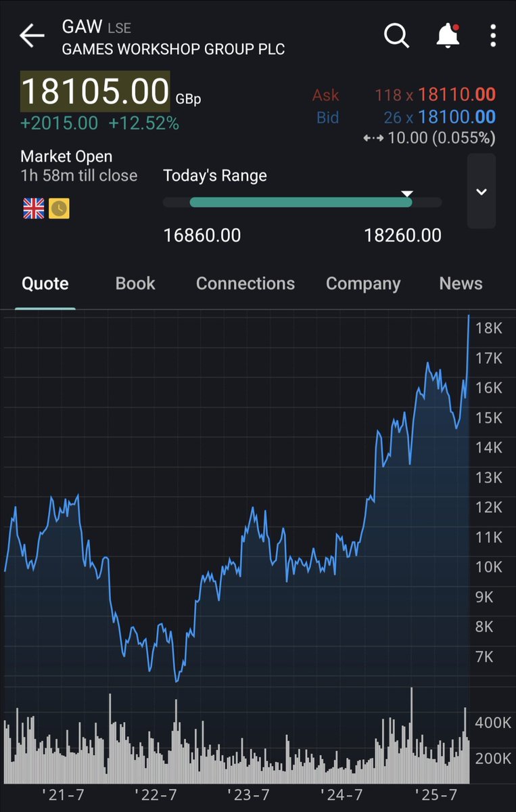Viewport: 516px width, 812px height.
Task: Tap the range low 16860.00
Action: [202, 235]
